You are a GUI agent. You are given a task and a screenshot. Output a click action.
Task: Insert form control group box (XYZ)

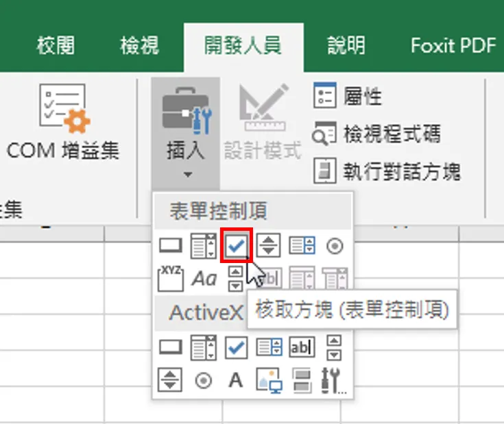click(171, 278)
